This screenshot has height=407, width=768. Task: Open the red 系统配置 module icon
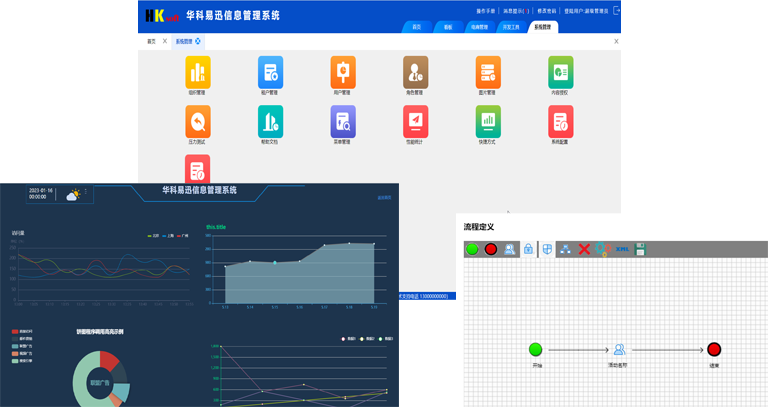pyautogui.click(x=560, y=122)
